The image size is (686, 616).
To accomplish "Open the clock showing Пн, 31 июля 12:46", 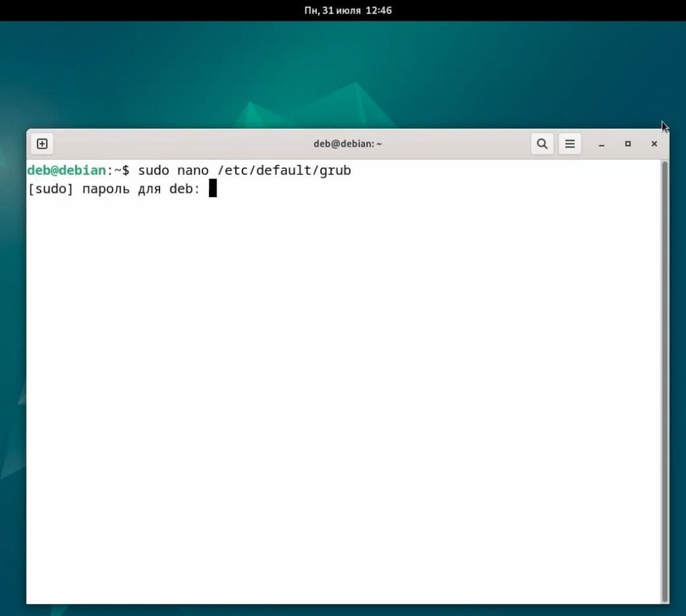I will (348, 10).
